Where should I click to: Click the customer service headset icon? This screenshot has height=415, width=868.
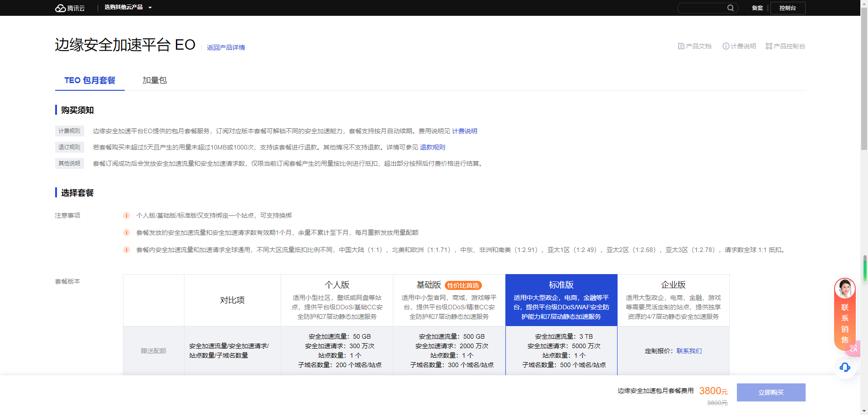pyautogui.click(x=844, y=367)
